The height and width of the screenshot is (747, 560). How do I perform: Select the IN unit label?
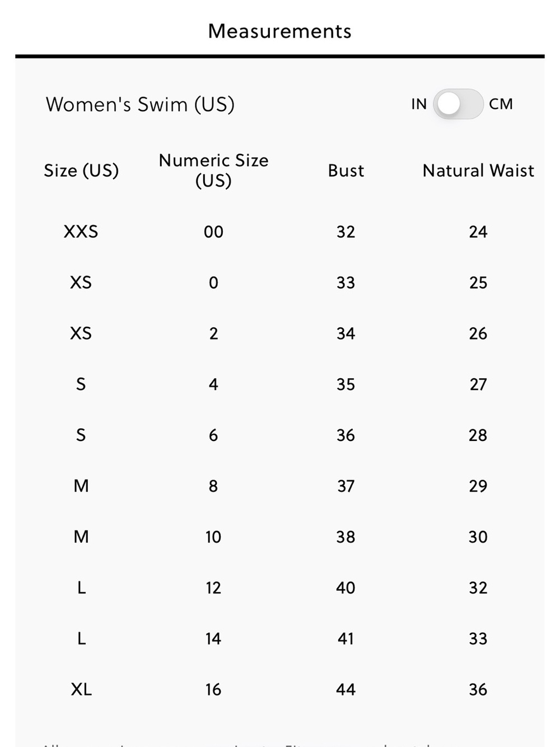[419, 104]
